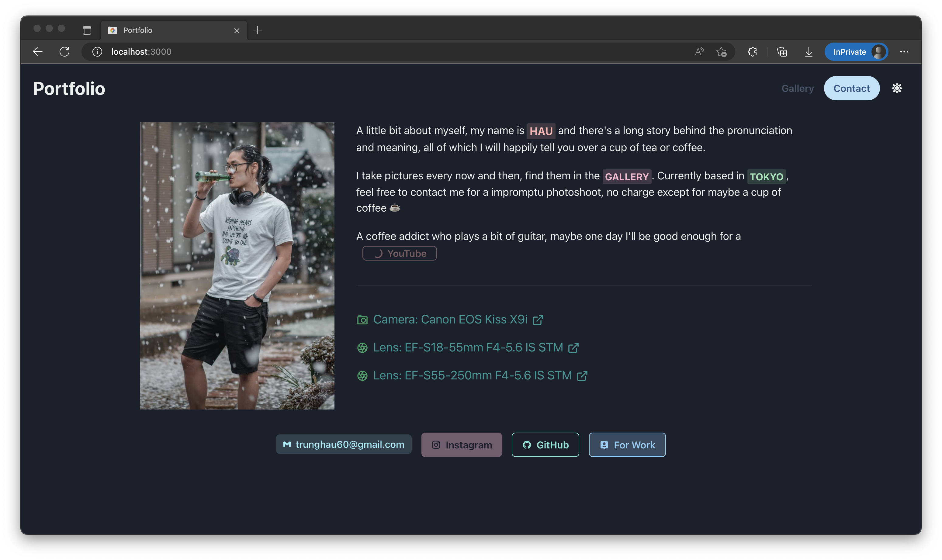Click the portrait photo of the man drinking
This screenshot has width=942, height=560.
(237, 266)
